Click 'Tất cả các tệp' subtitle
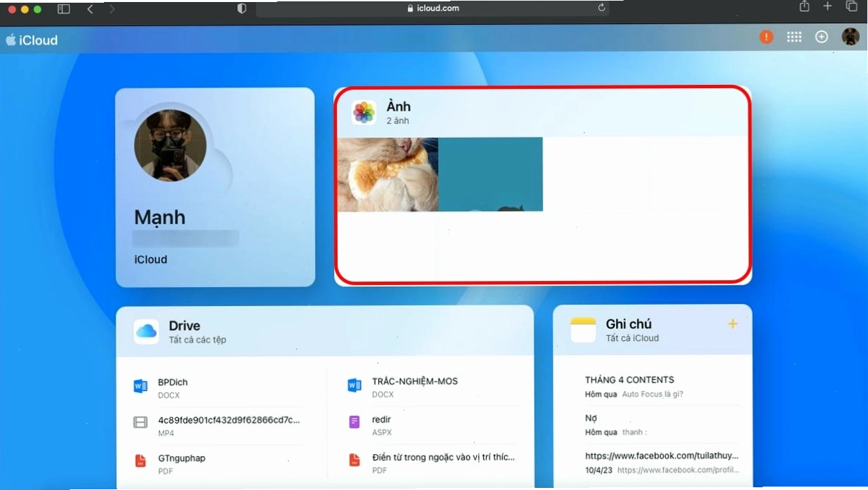This screenshot has width=868, height=490. pyautogui.click(x=198, y=339)
